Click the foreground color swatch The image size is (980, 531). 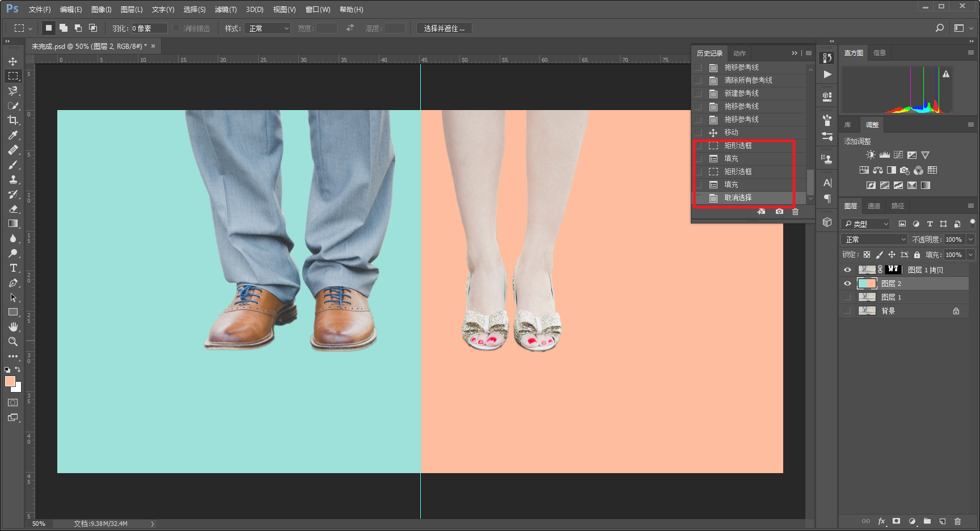pos(10,382)
